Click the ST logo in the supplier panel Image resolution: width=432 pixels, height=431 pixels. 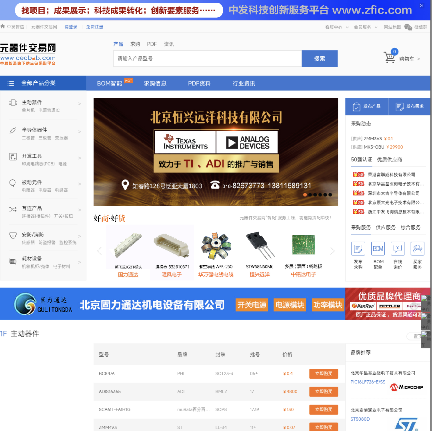click(406, 424)
